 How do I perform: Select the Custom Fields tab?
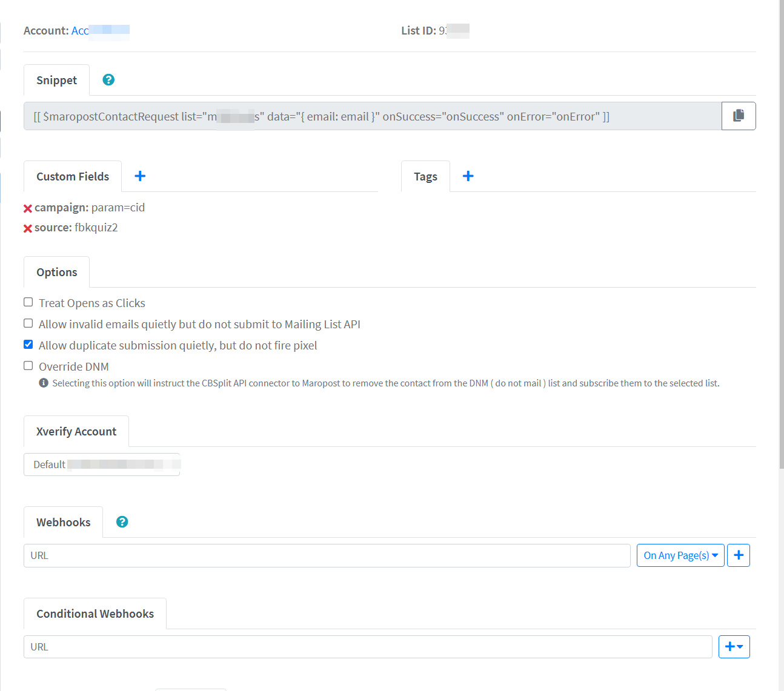(x=73, y=177)
